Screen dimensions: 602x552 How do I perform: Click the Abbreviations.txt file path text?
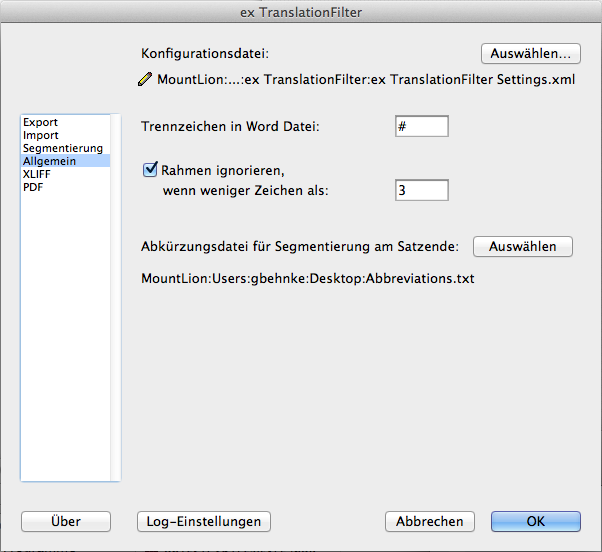(x=308, y=278)
